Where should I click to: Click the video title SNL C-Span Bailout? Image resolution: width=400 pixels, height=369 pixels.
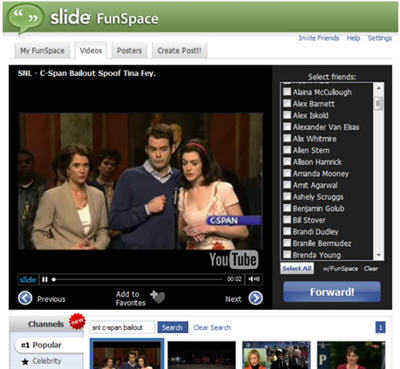click(x=87, y=73)
